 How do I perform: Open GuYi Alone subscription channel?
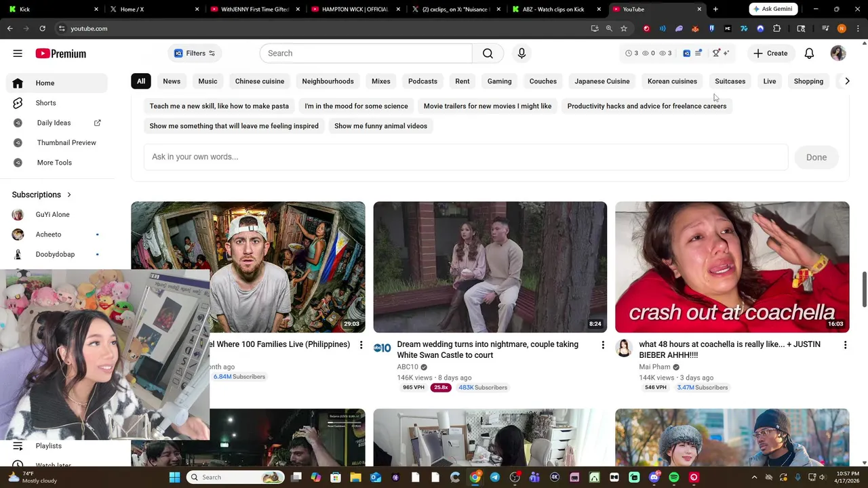click(57, 215)
